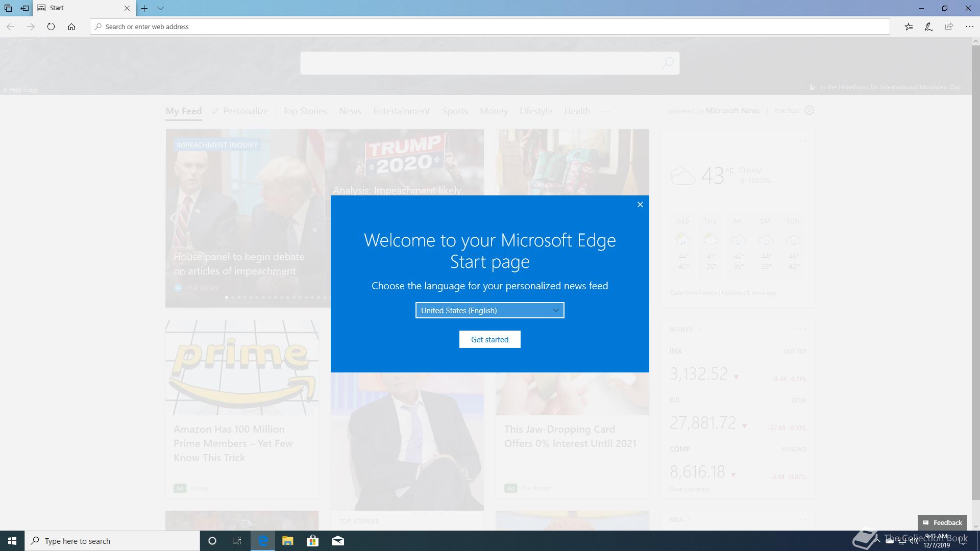Image resolution: width=980 pixels, height=551 pixels.
Task: Switch to Health tab
Action: pyautogui.click(x=577, y=111)
